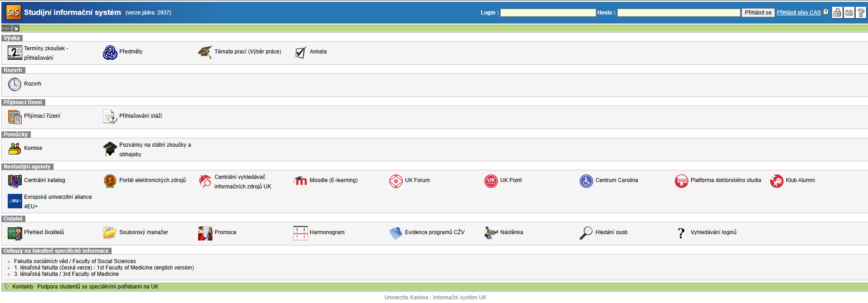Screen dimensions: 868x303
Task: Open the 4EU+ alliance blue icon
Action: pos(15,201)
